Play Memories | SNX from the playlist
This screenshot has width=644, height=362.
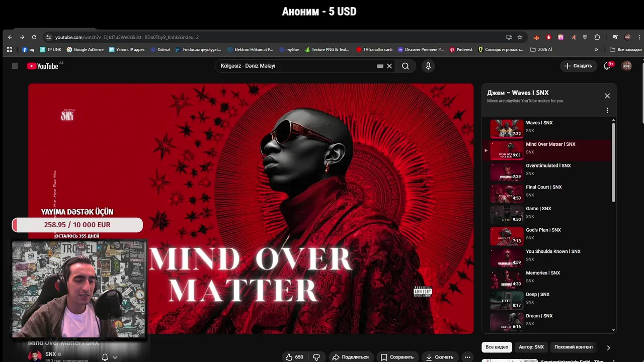548,279
